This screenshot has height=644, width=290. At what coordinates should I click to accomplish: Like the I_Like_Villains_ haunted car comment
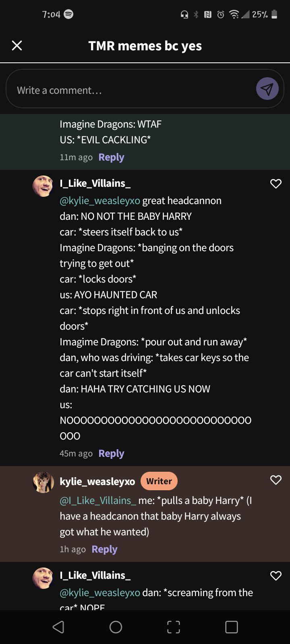point(276,184)
